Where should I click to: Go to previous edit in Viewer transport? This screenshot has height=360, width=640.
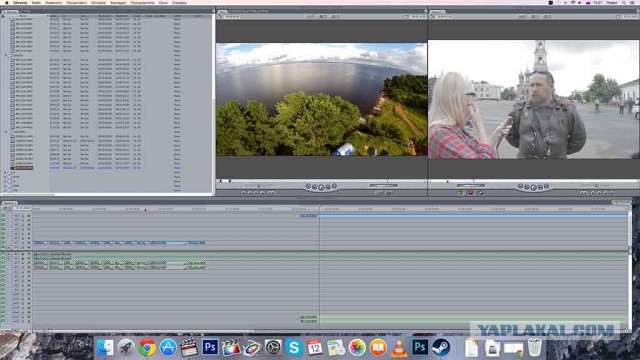(308, 187)
